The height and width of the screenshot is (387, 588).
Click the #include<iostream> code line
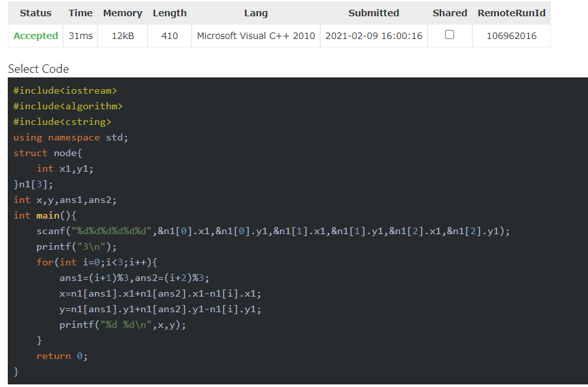[65, 91]
